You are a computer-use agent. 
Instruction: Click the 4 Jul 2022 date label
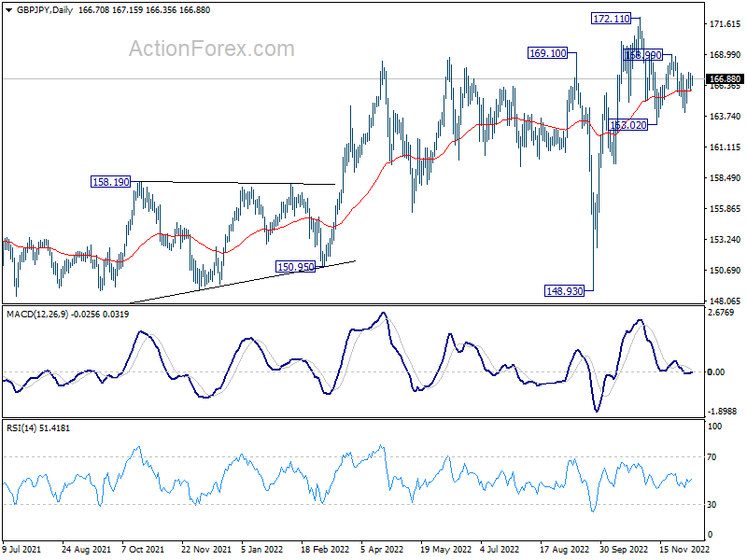[x=500, y=550]
